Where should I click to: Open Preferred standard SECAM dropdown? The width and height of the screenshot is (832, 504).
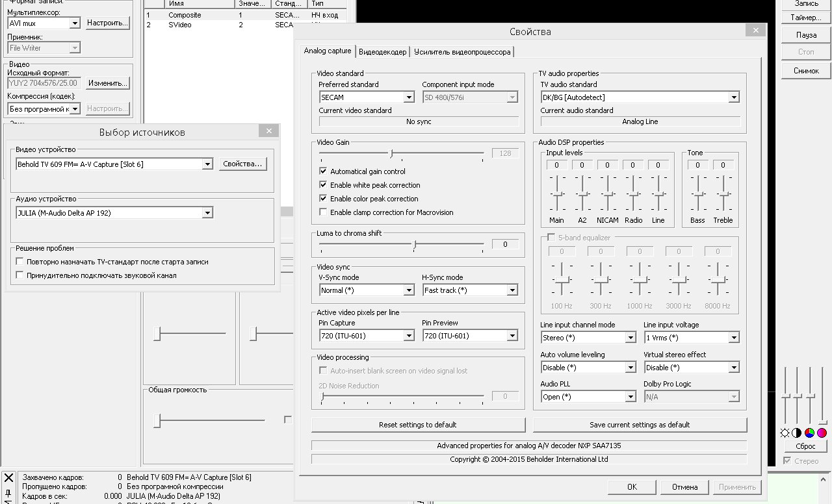coord(409,97)
